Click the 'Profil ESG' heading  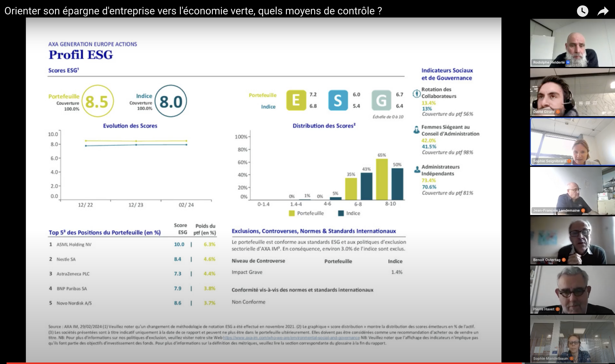point(81,55)
